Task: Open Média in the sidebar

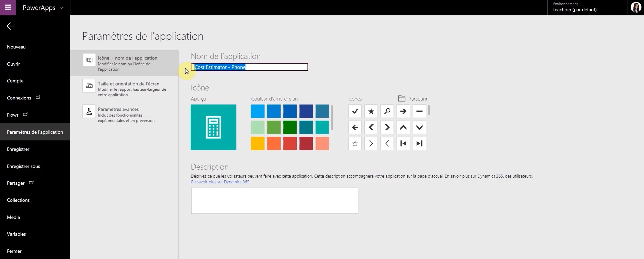Action: pyautogui.click(x=13, y=217)
